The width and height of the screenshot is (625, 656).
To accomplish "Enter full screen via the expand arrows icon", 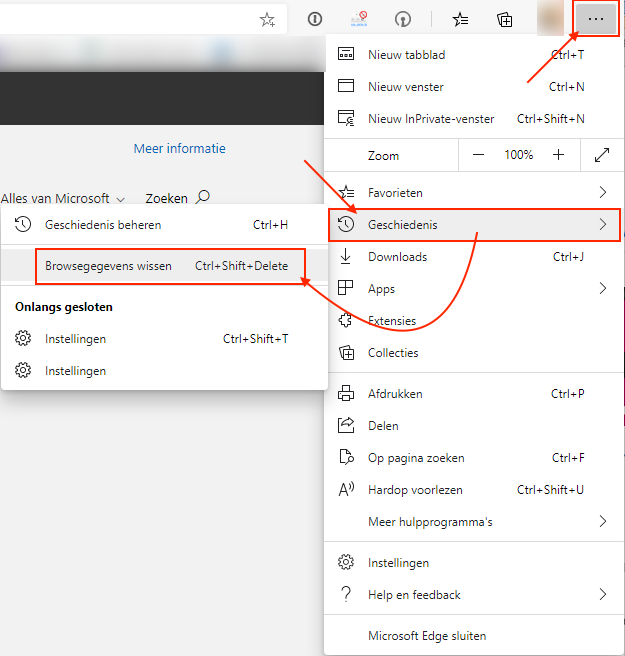I will 602,155.
